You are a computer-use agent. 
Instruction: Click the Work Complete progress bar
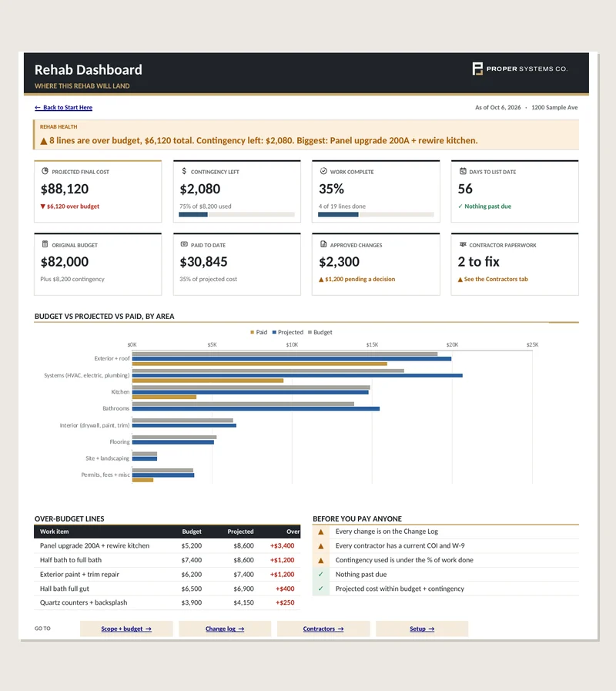[376, 215]
